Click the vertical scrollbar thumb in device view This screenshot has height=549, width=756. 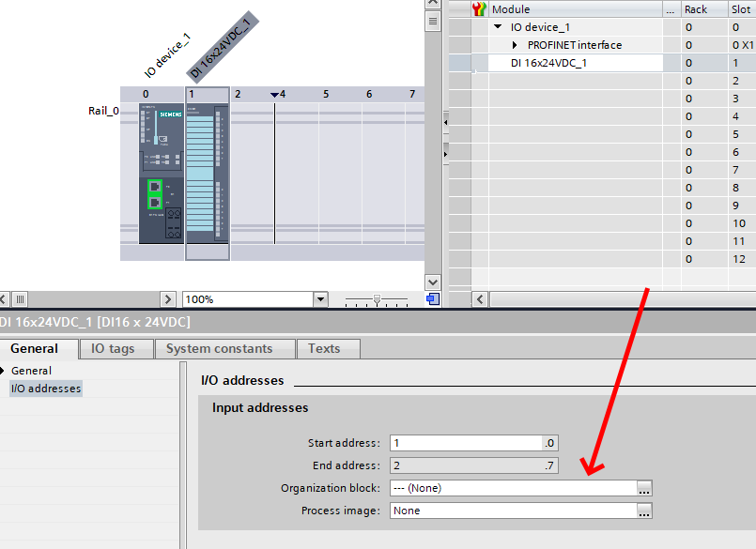(x=433, y=22)
